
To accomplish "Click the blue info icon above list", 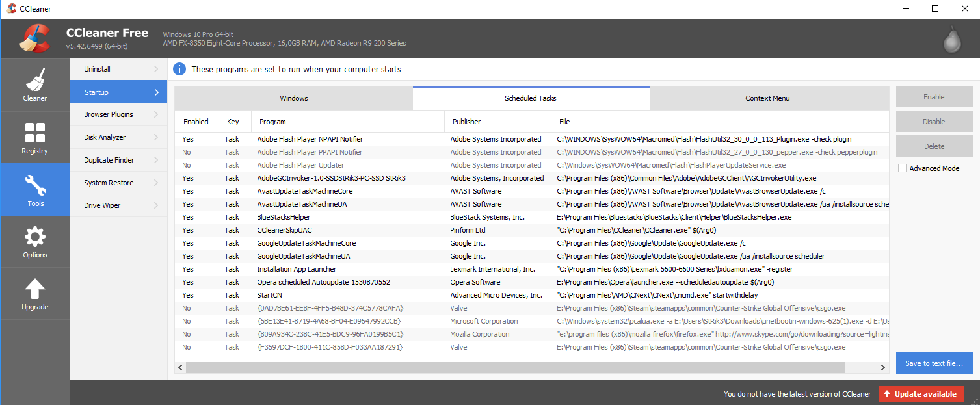I will tap(179, 69).
